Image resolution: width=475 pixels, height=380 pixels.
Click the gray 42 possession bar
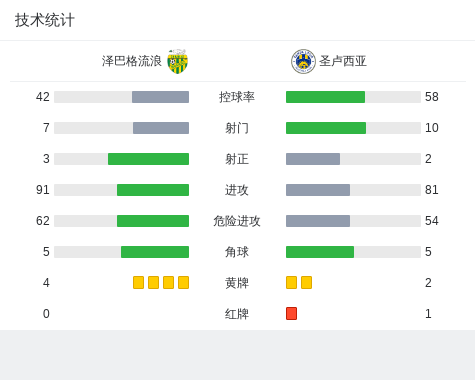(x=160, y=97)
